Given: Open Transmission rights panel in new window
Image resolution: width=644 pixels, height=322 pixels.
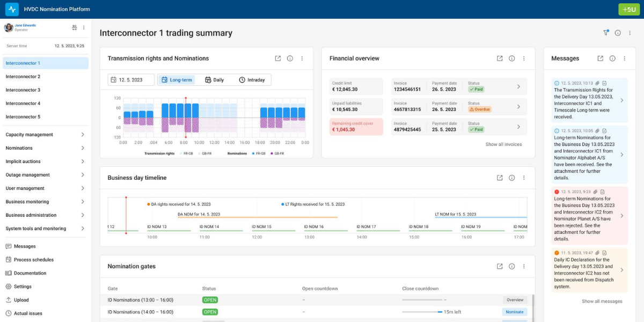Looking at the screenshot, I should [x=277, y=58].
